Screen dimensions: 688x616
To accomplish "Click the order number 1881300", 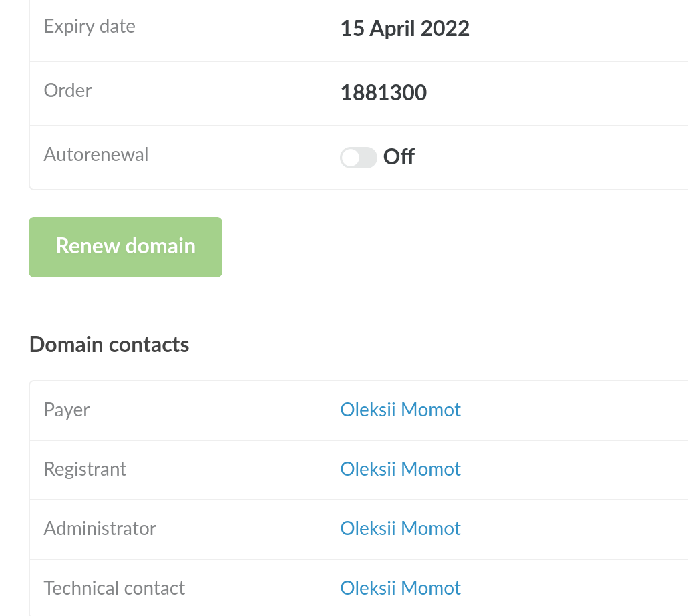I will [x=383, y=93].
